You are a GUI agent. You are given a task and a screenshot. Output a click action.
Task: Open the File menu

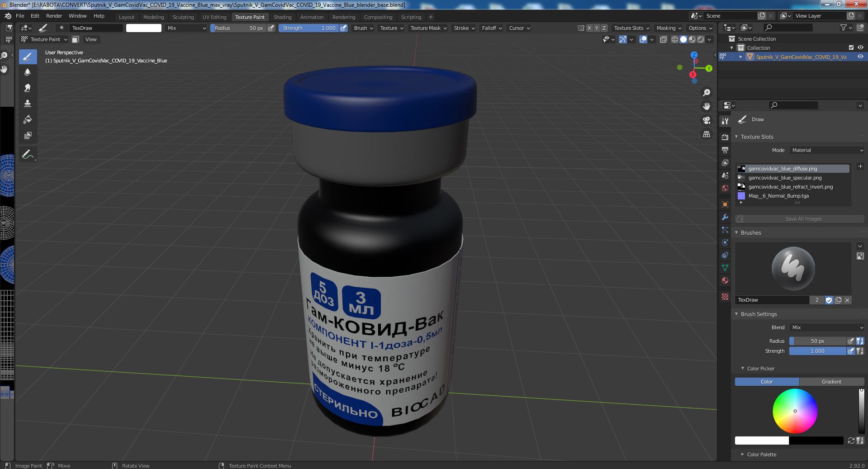coord(20,16)
